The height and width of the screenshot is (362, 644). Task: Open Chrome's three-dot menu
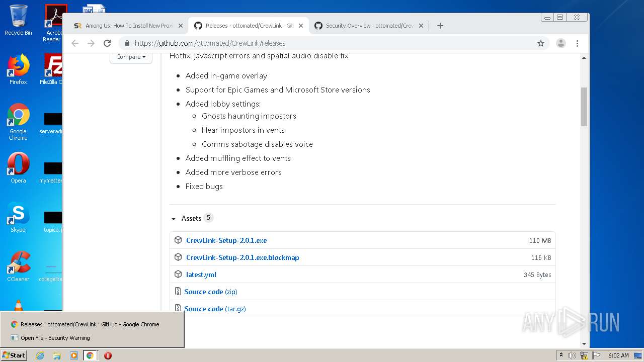click(x=577, y=43)
